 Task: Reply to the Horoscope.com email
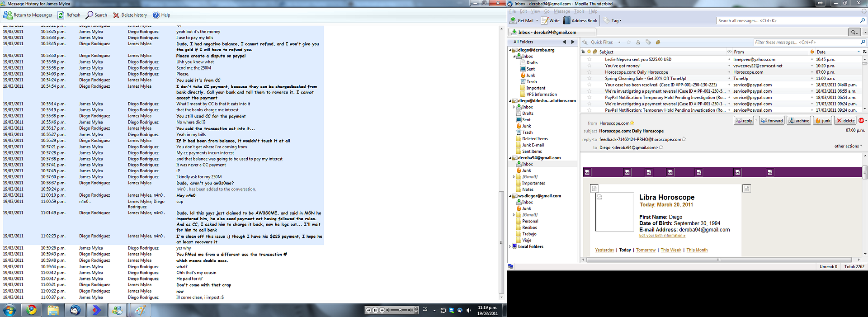click(744, 121)
